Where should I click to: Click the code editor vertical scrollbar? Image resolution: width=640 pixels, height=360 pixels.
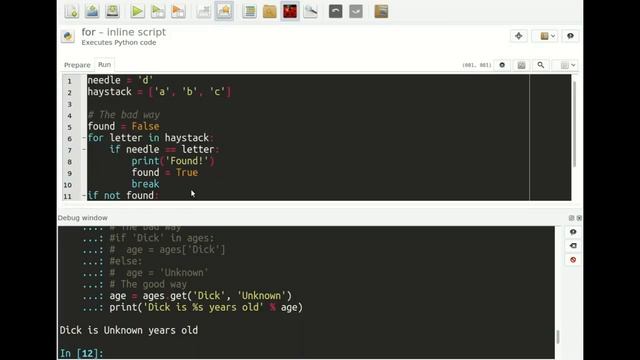click(x=574, y=124)
